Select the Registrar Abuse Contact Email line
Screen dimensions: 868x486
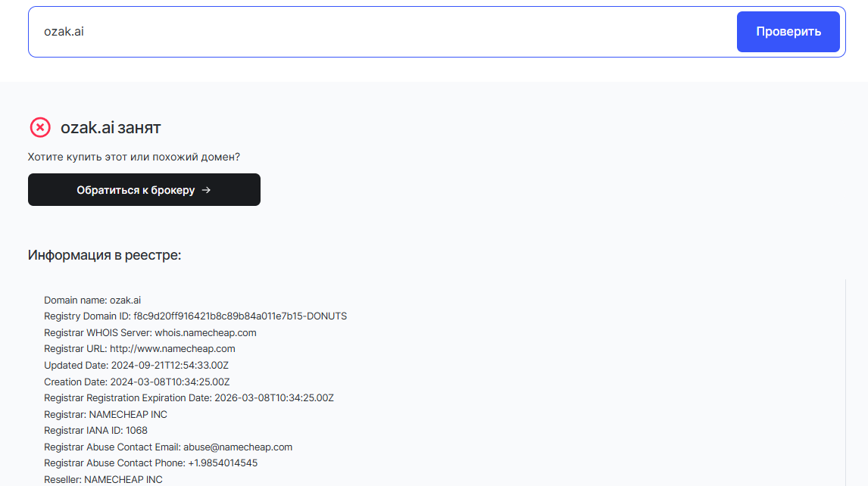tap(168, 447)
